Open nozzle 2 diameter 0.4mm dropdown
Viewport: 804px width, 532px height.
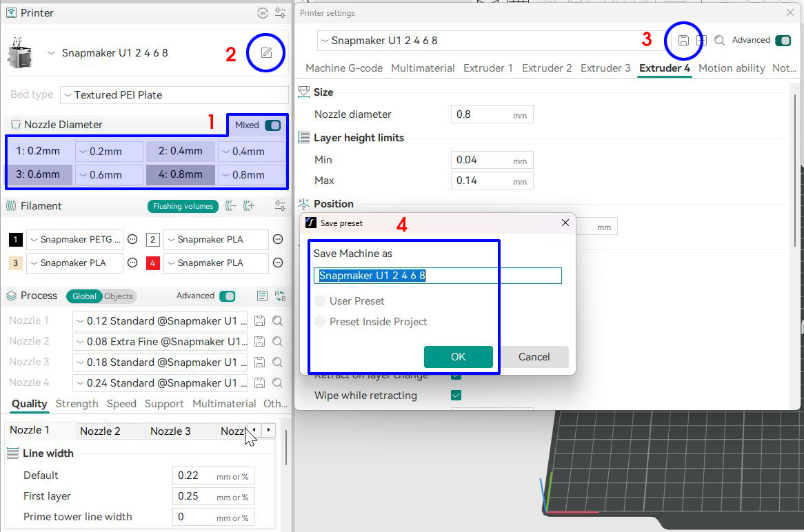tap(252, 152)
